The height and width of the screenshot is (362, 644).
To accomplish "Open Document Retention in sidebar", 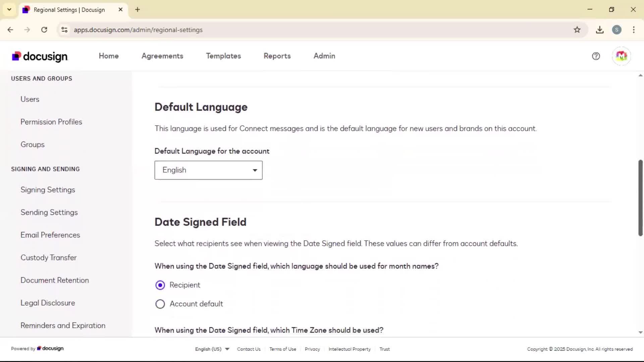I will coord(55,280).
